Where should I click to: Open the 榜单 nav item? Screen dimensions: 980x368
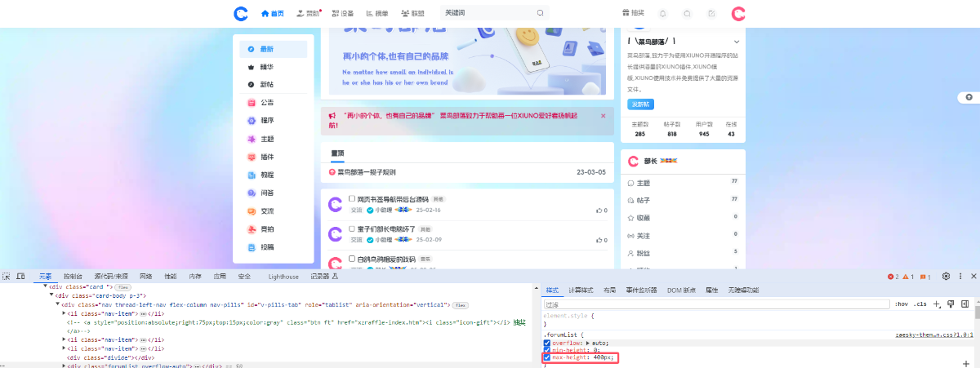point(377,13)
